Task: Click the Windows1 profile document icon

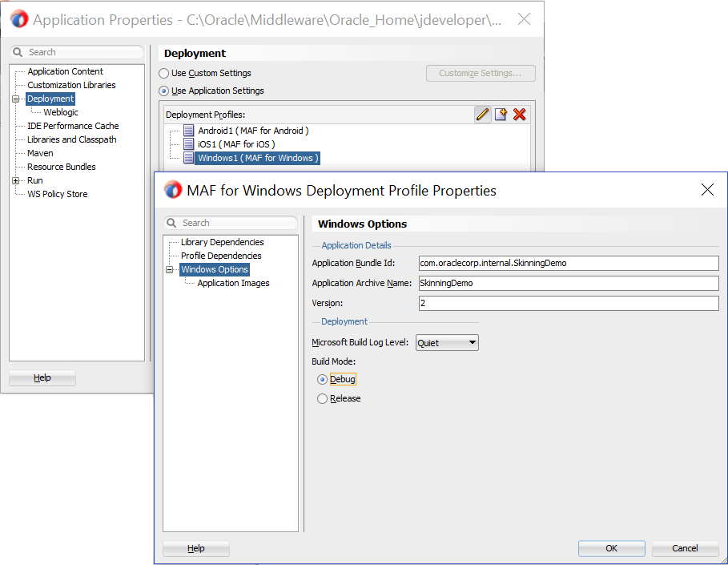Action: pyautogui.click(x=188, y=158)
